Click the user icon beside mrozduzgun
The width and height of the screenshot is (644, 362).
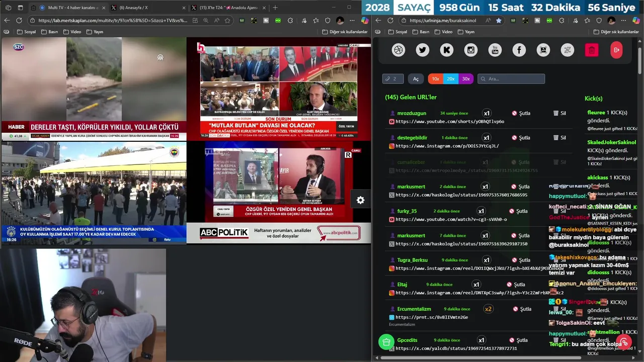392,113
